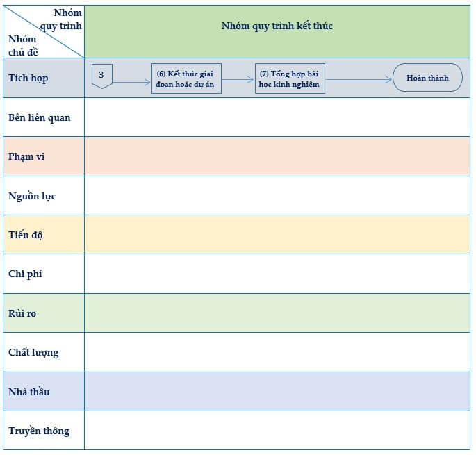The height and width of the screenshot is (455, 476).
Task: Click the "Truyền thông" row label
Action: coord(39,431)
